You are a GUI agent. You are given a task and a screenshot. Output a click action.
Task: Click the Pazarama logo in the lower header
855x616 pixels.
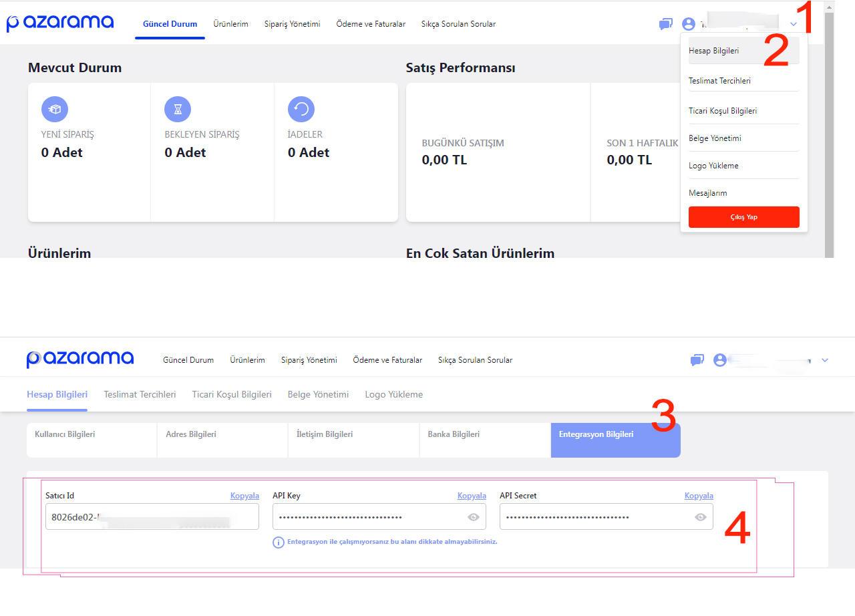(80, 359)
